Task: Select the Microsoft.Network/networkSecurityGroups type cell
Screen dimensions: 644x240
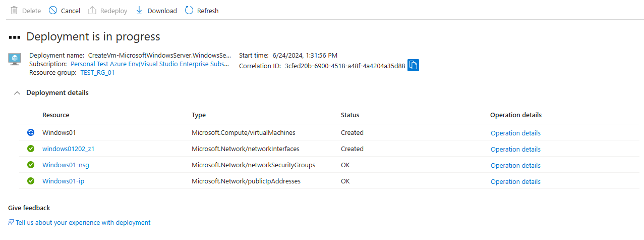Action: pyautogui.click(x=253, y=165)
